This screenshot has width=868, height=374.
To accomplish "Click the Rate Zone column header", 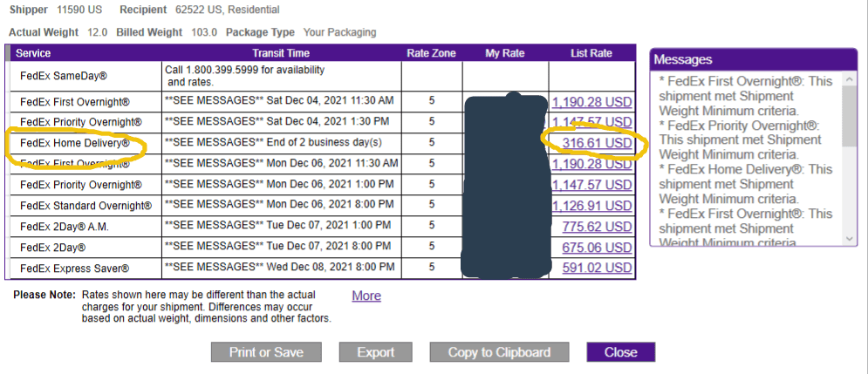I will point(431,53).
